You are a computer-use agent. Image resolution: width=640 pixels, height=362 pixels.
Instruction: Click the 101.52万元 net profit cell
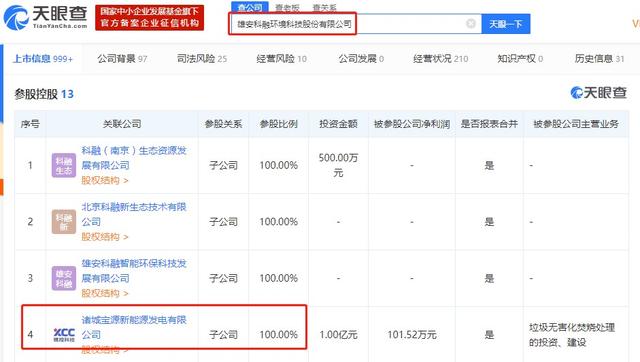pos(412,335)
